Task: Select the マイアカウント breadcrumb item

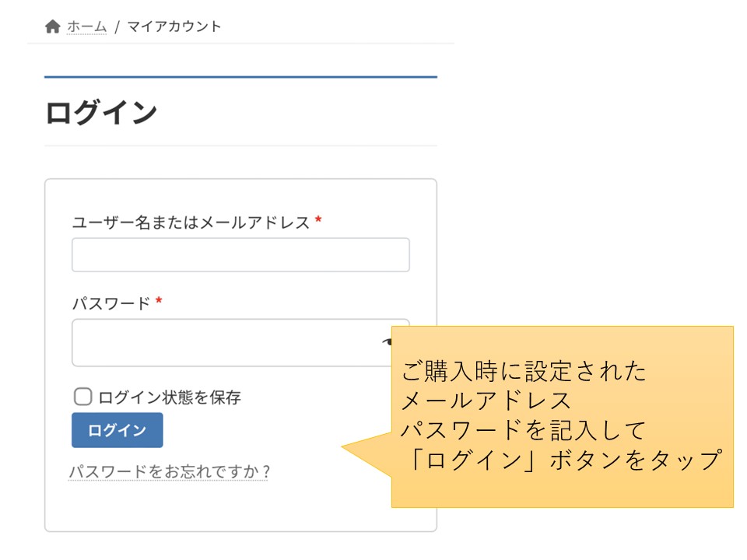Action: [174, 26]
